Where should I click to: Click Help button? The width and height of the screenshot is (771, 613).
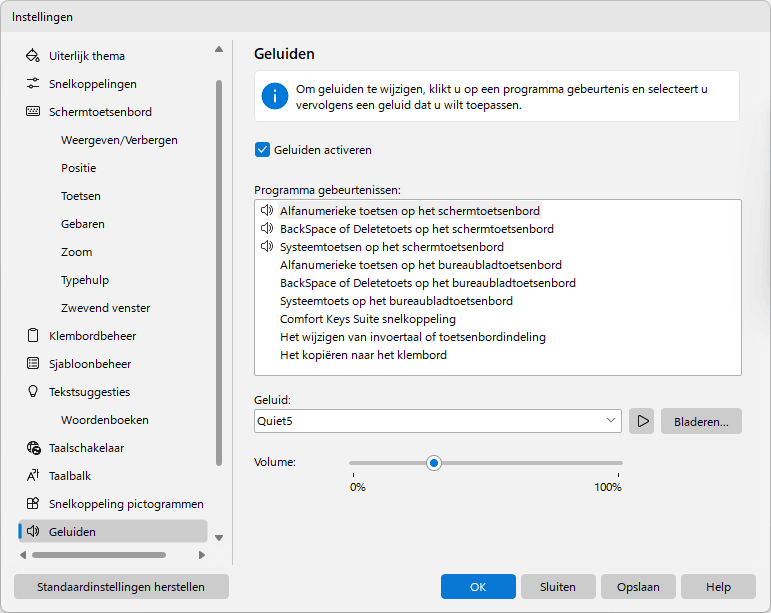click(x=718, y=586)
